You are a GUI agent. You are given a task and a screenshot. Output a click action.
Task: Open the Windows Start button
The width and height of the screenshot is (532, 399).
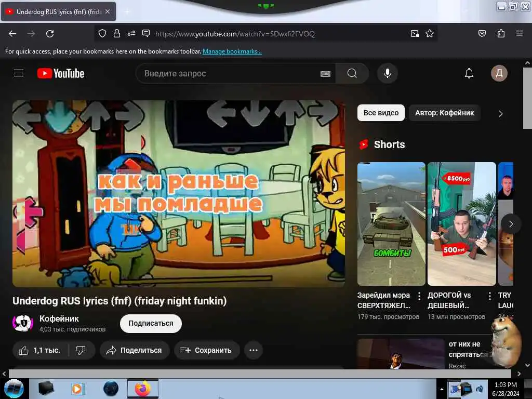pos(14,389)
